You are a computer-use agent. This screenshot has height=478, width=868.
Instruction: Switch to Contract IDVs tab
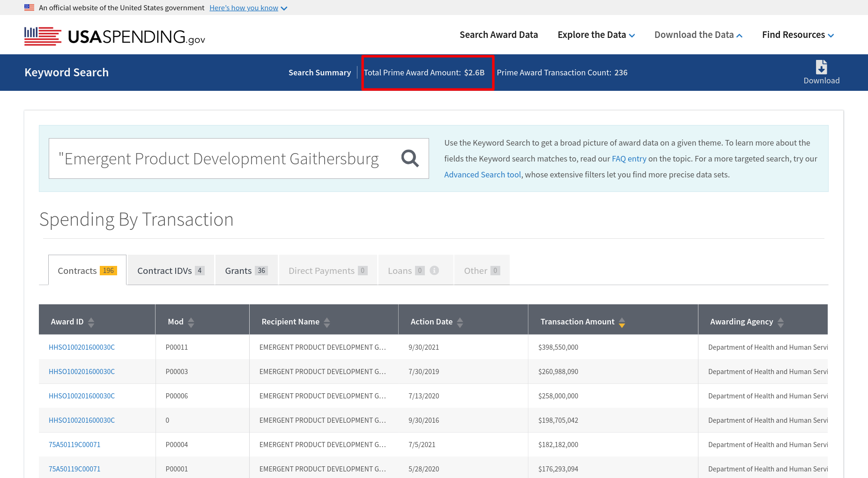click(x=171, y=270)
